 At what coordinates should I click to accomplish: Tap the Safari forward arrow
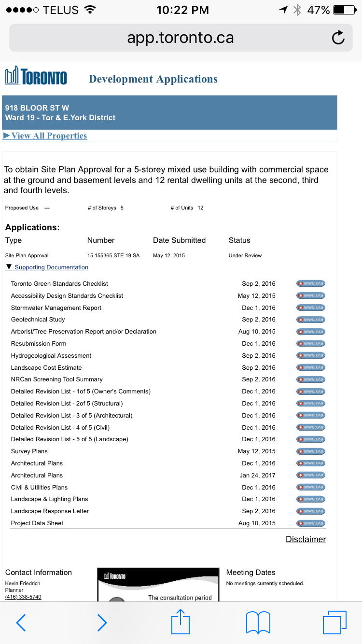[102, 623]
